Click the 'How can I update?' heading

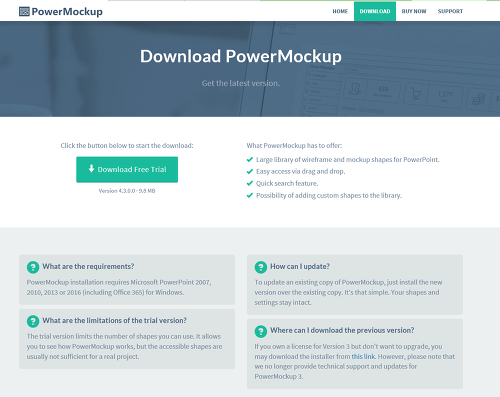tap(300, 266)
